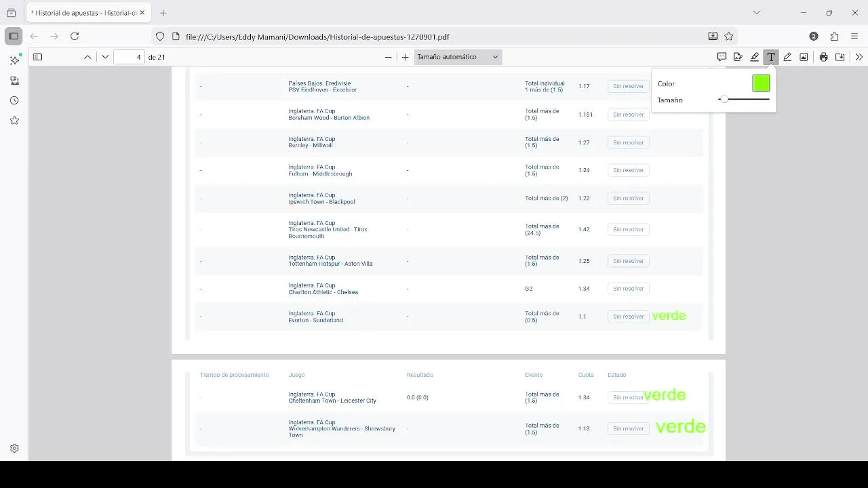The image size is (868, 488).
Task: Click Sin resolver for Everton - Sunderland
Action: coord(628,317)
